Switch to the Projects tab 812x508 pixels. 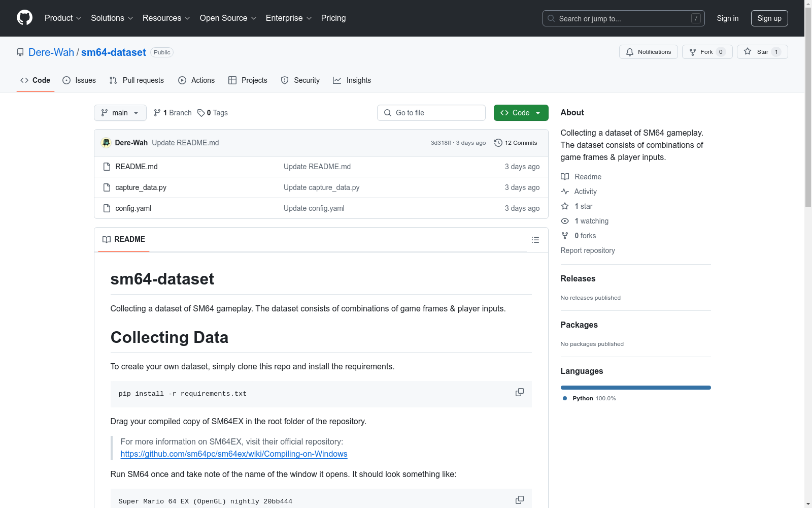tap(248, 80)
